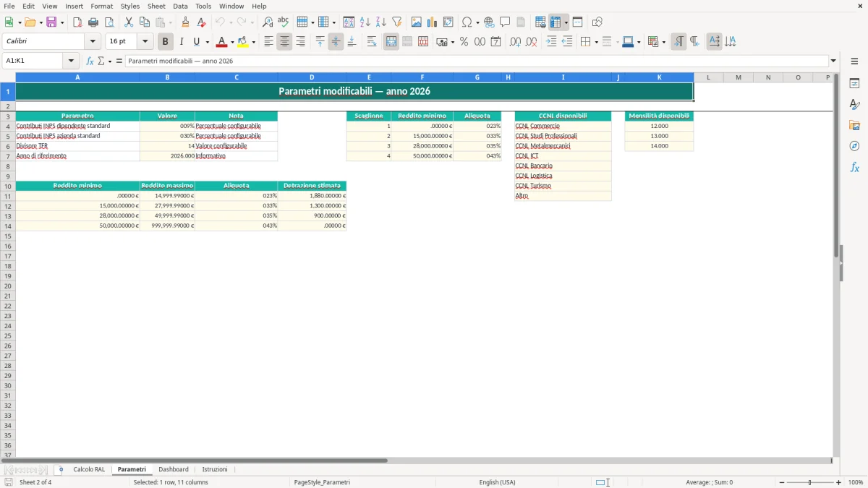Open the Sheet menu

[x=156, y=6]
